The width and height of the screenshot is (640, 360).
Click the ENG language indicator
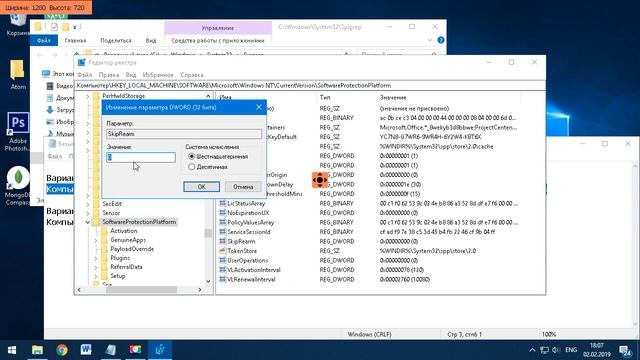[571, 350]
